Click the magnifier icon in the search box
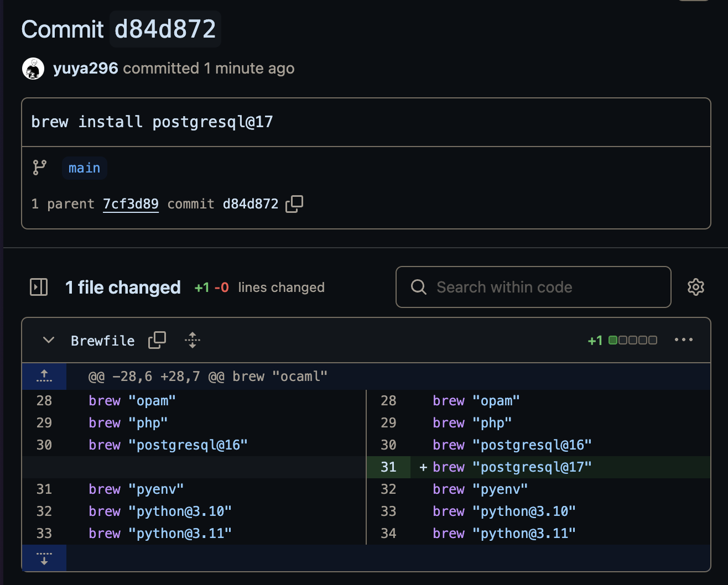728x585 pixels. pos(419,287)
